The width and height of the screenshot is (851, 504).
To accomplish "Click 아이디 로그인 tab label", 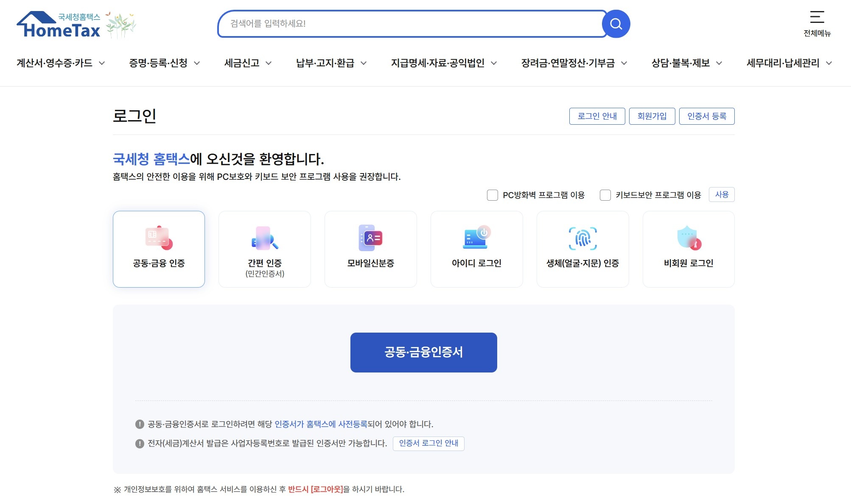I will pyautogui.click(x=477, y=263).
